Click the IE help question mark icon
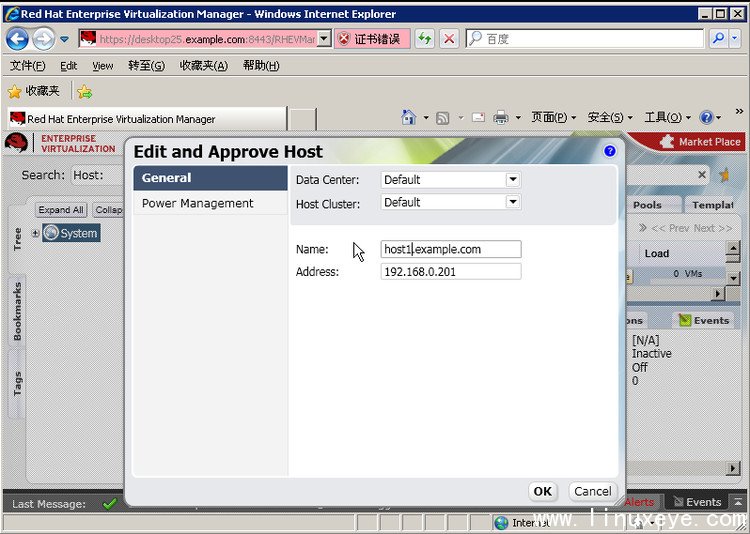This screenshot has height=534, width=750. point(706,117)
